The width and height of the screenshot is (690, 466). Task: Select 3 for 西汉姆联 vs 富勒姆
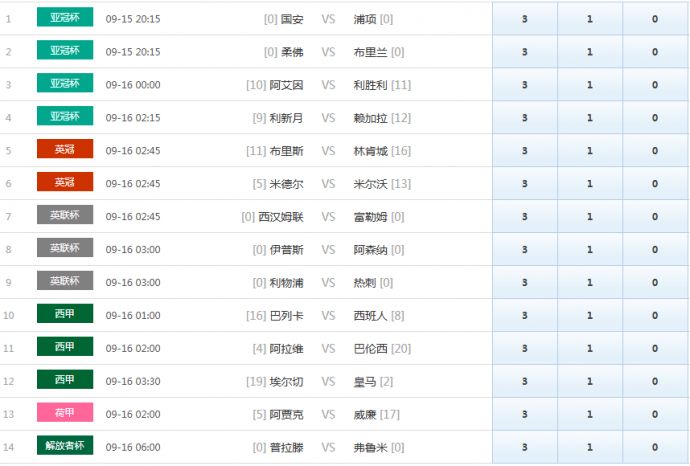[x=525, y=216]
